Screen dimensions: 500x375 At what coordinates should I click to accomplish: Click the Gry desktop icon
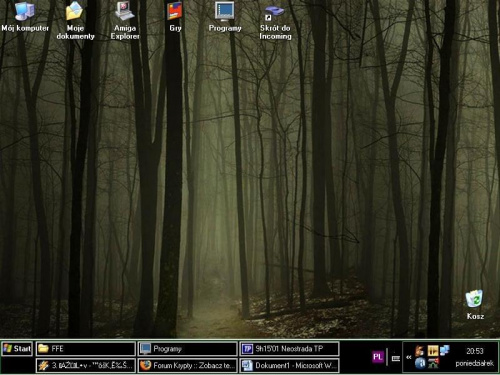[175, 17]
